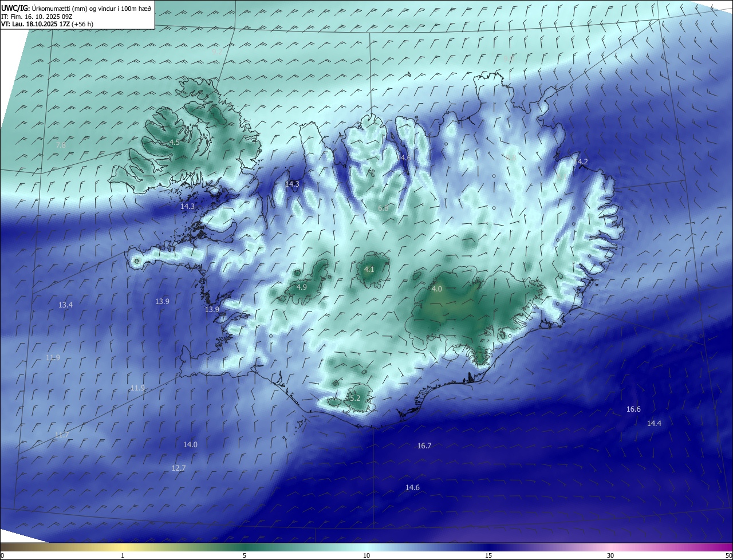
Task: Click the color scale tick labeled 30
Action: pos(610,555)
